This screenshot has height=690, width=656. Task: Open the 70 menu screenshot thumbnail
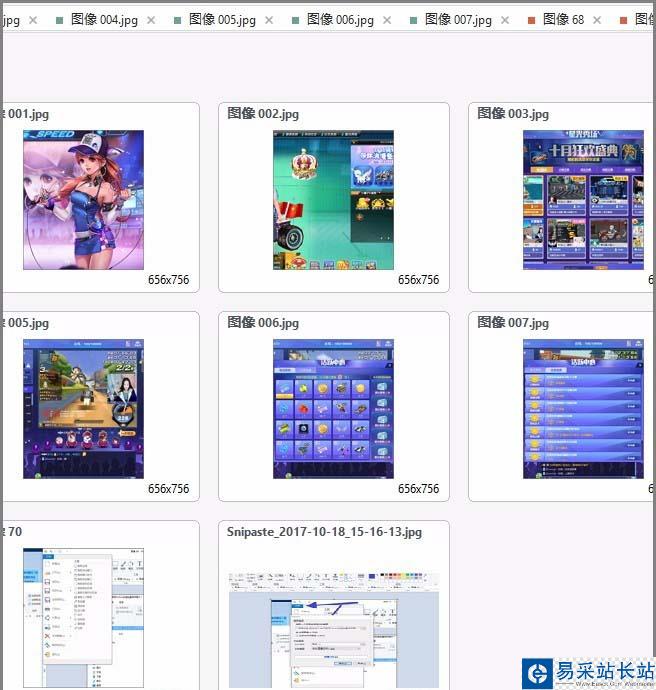point(83,618)
